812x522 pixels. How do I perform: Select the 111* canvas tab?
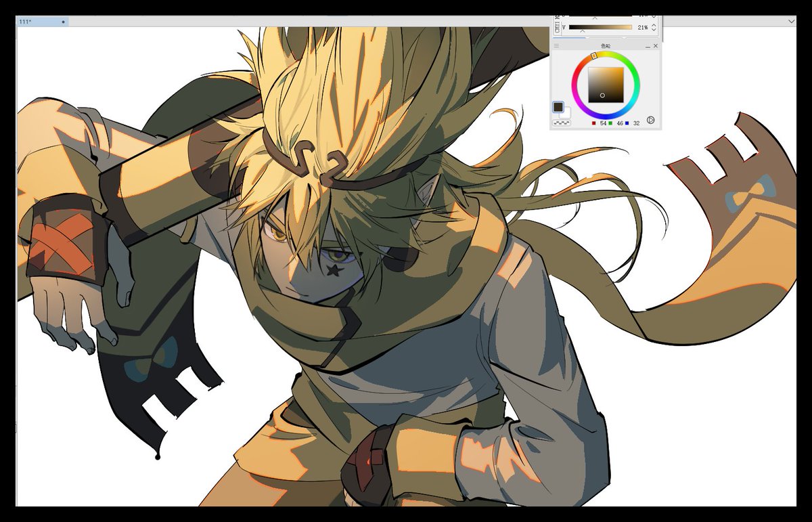[x=43, y=22]
